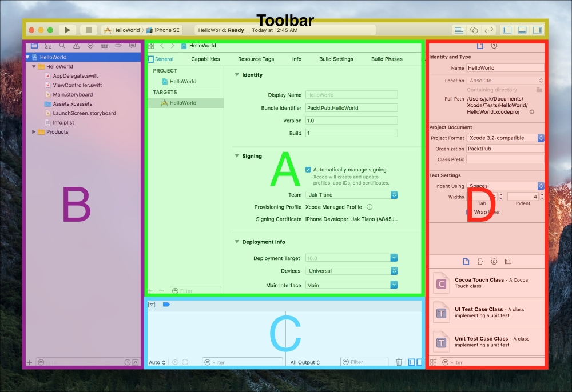Toggle breakpoints in debug bar
This screenshot has height=392, width=572.
pyautogui.click(x=166, y=305)
